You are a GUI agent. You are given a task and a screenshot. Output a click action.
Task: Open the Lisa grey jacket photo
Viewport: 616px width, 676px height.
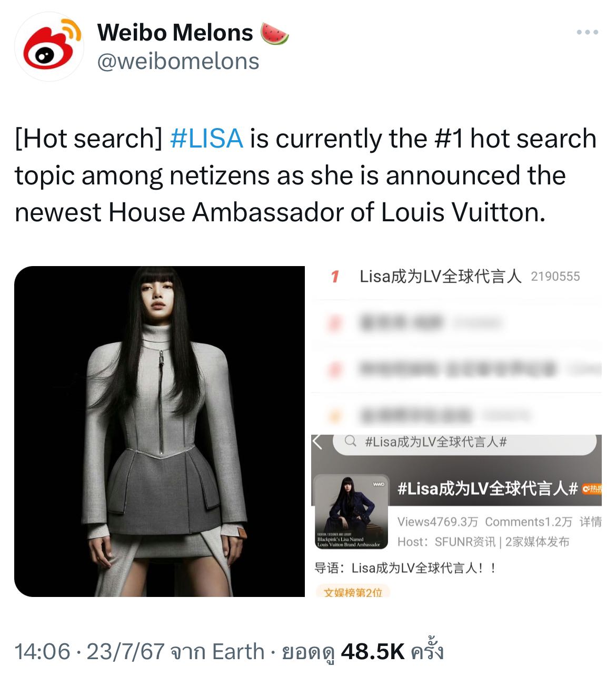point(160,432)
